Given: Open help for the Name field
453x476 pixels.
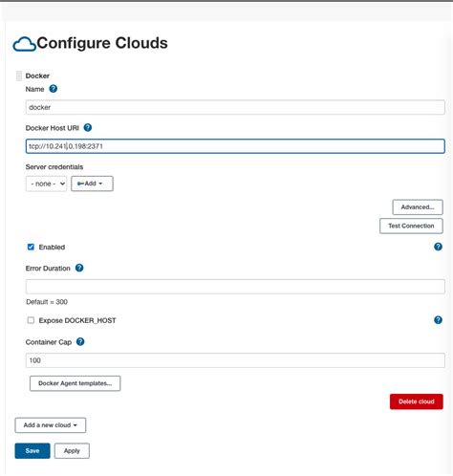Looking at the screenshot, I should (x=54, y=89).
